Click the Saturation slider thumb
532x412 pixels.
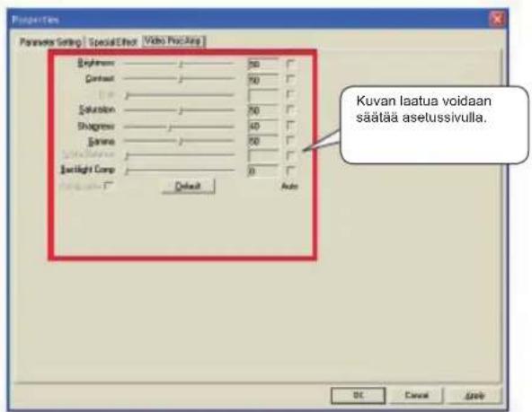[x=181, y=110]
